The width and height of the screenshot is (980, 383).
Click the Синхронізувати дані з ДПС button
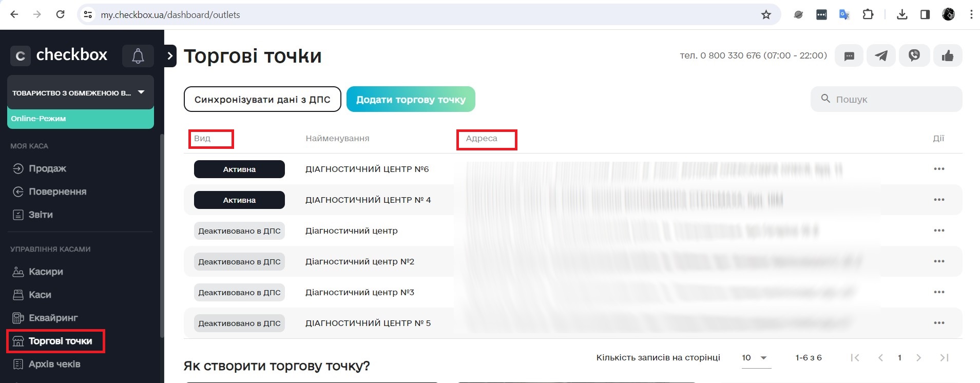(262, 99)
